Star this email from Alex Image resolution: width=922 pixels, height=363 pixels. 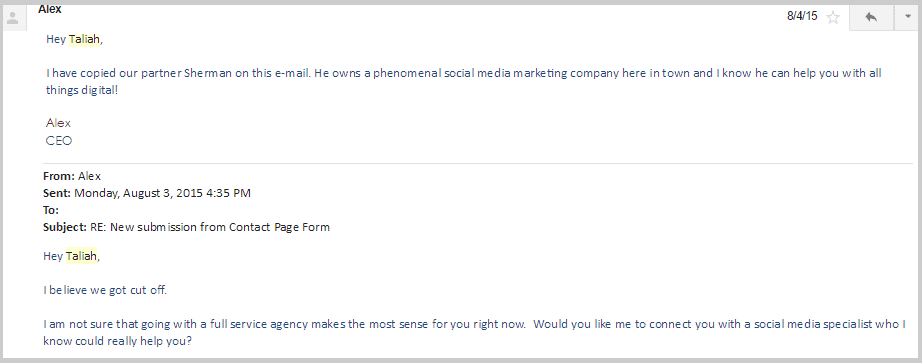tap(833, 17)
